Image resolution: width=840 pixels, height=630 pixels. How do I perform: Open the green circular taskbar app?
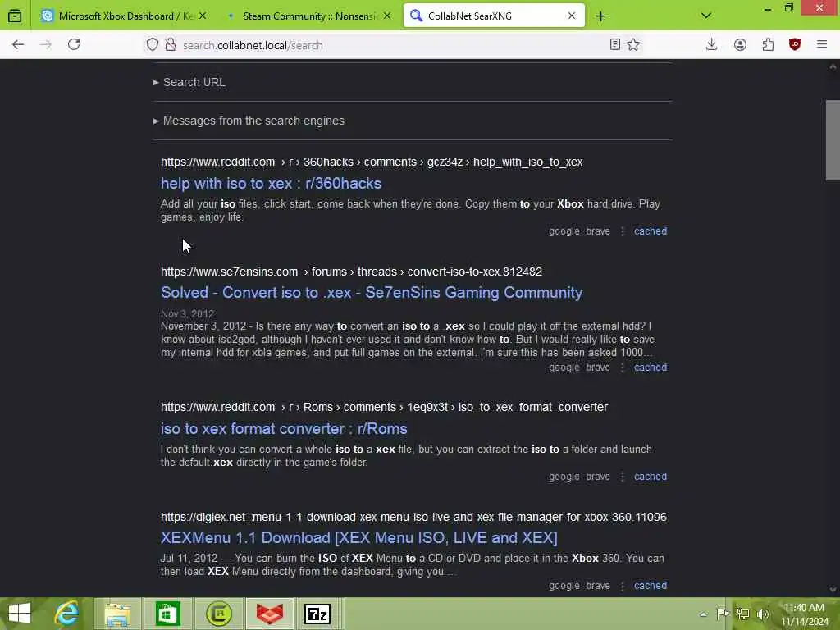coord(219,614)
